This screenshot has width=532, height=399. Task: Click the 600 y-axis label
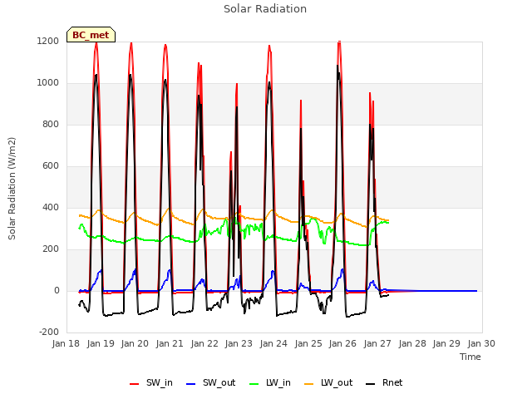tap(51, 166)
